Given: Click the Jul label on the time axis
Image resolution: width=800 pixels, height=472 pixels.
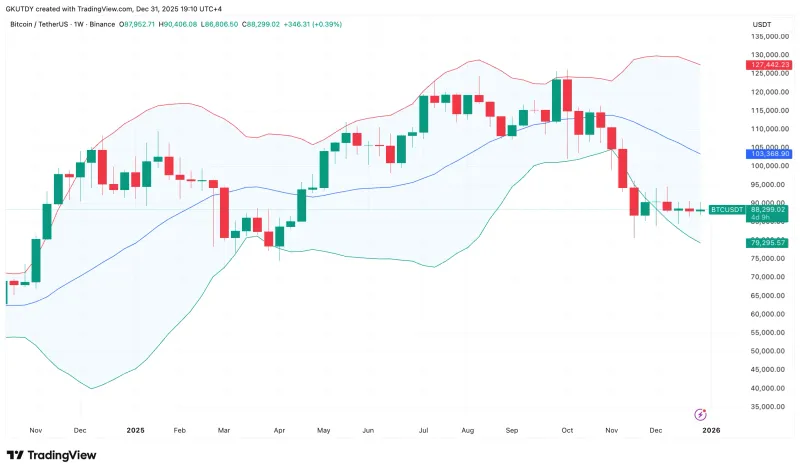Looking at the screenshot, I should (x=423, y=430).
